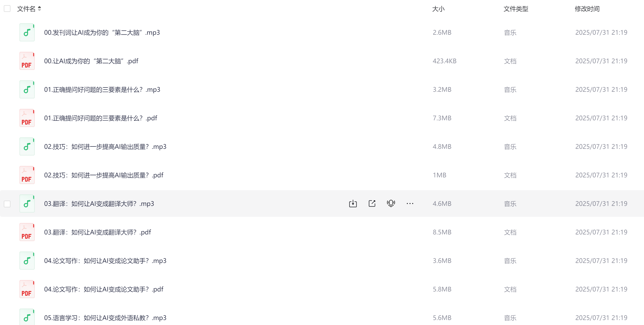This screenshot has width=644, height=325.
Task: Click the download icon on hovered row
Action: [353, 204]
